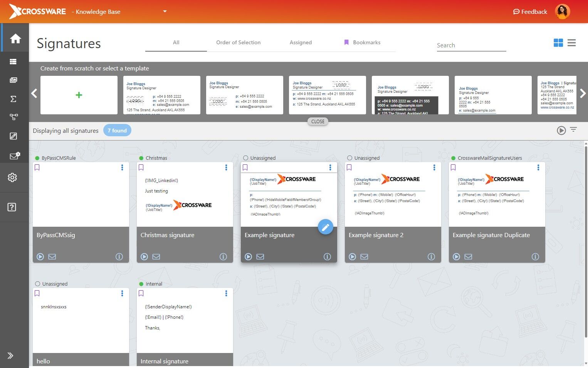Bookmark the Christmas signature card
The width and height of the screenshot is (588, 368).
(x=141, y=167)
